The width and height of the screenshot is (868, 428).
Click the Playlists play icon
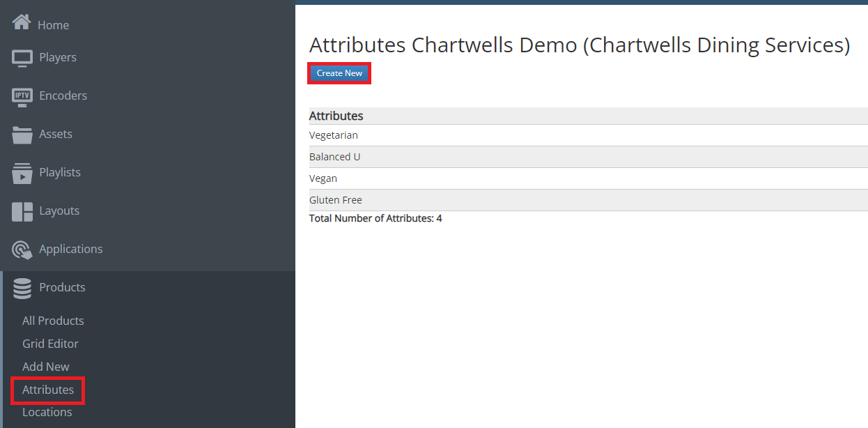click(22, 173)
